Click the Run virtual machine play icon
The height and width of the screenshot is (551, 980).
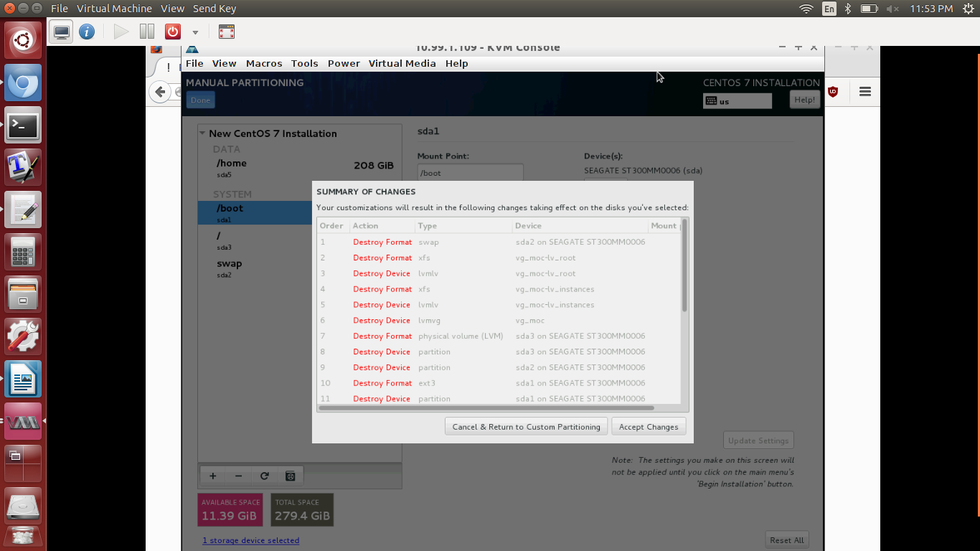tap(121, 32)
